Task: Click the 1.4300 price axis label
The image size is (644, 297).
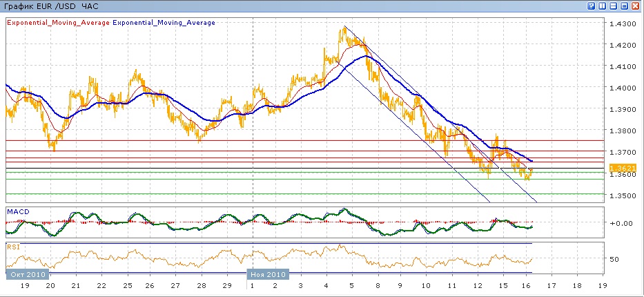Action: click(623, 23)
